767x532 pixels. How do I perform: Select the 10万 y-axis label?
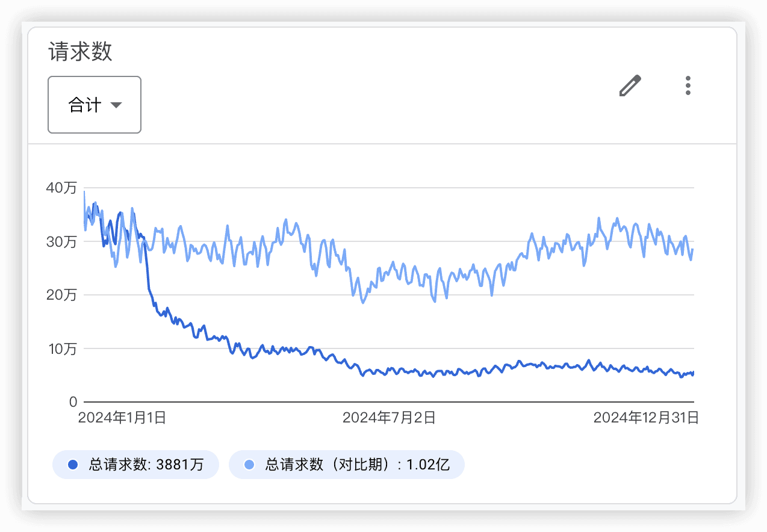61,348
